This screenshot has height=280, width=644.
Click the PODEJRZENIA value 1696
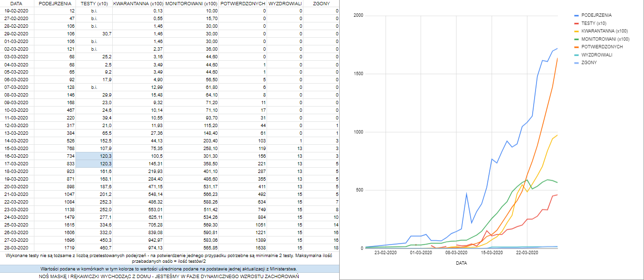click(x=69, y=240)
